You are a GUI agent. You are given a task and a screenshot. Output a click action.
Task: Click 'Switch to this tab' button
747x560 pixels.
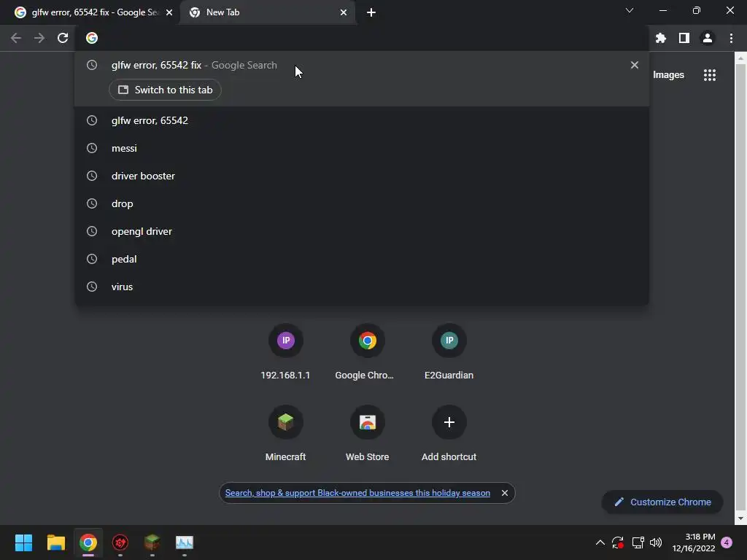point(165,90)
